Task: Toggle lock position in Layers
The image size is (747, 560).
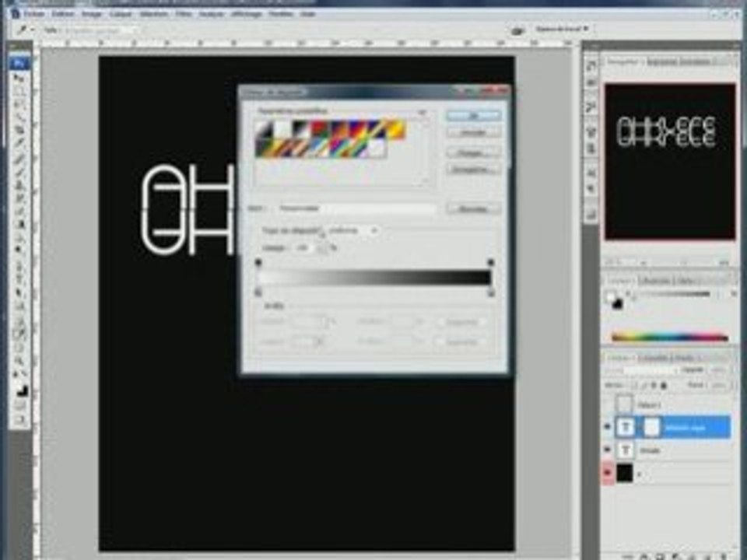Action: pos(654,385)
